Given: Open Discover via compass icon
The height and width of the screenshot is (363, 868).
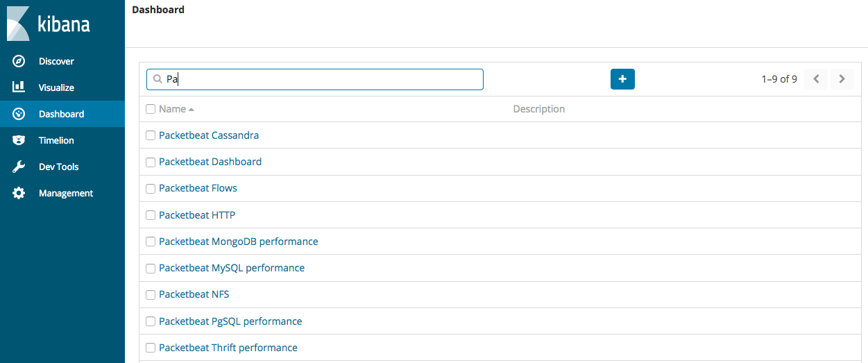Looking at the screenshot, I should coord(19,61).
